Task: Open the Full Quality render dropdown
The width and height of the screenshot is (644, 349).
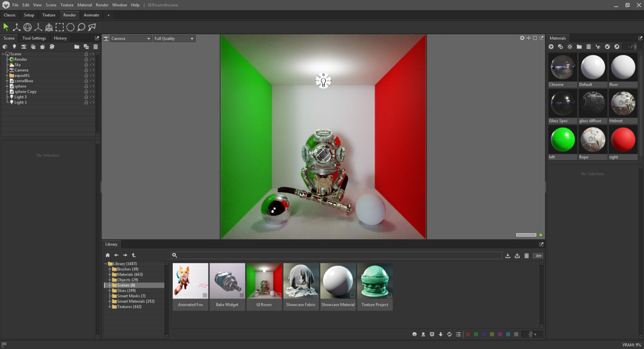Action: 174,38
